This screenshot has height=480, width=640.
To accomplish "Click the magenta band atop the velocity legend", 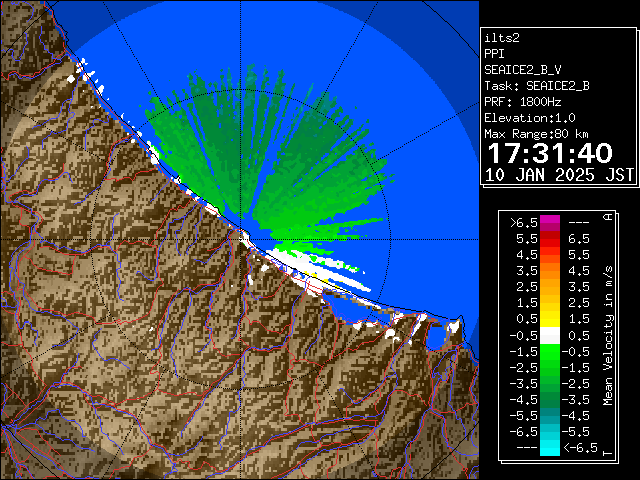I will (x=550, y=223).
